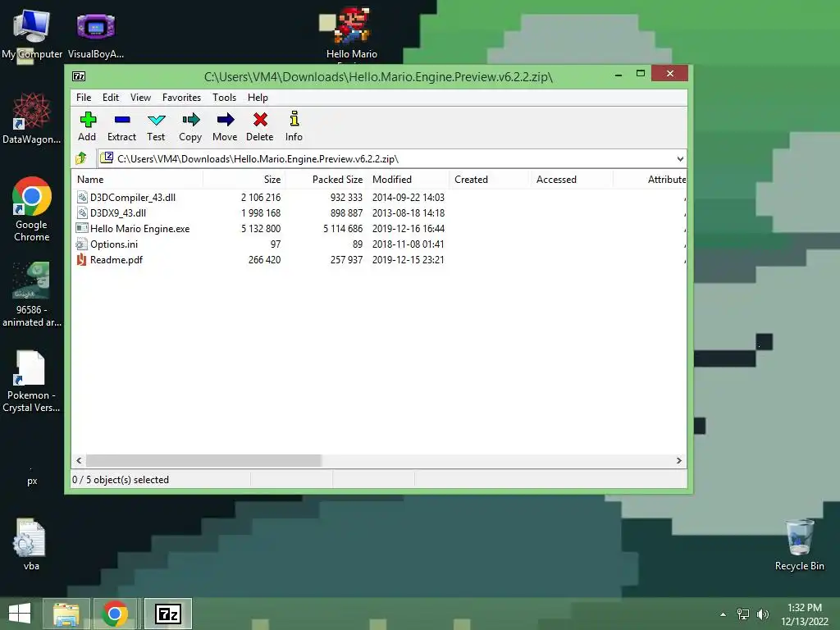Select the vba desktop file
The height and width of the screenshot is (630, 840).
tap(30, 544)
